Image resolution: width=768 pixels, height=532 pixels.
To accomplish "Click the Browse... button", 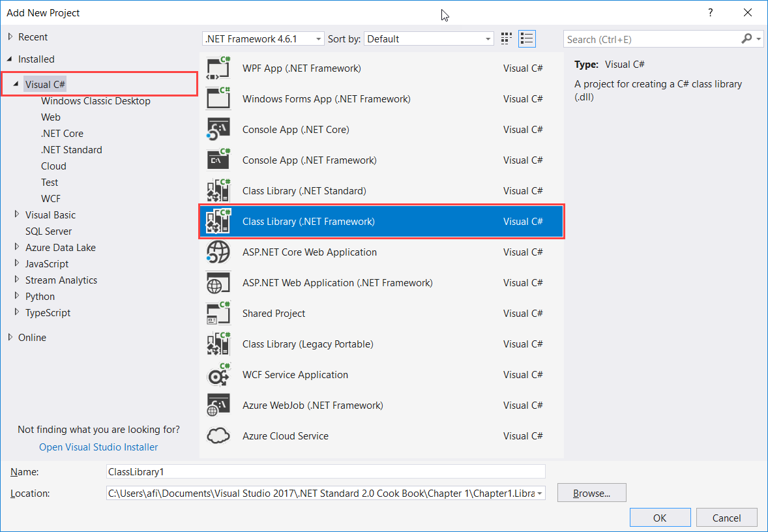I will 592,494.
